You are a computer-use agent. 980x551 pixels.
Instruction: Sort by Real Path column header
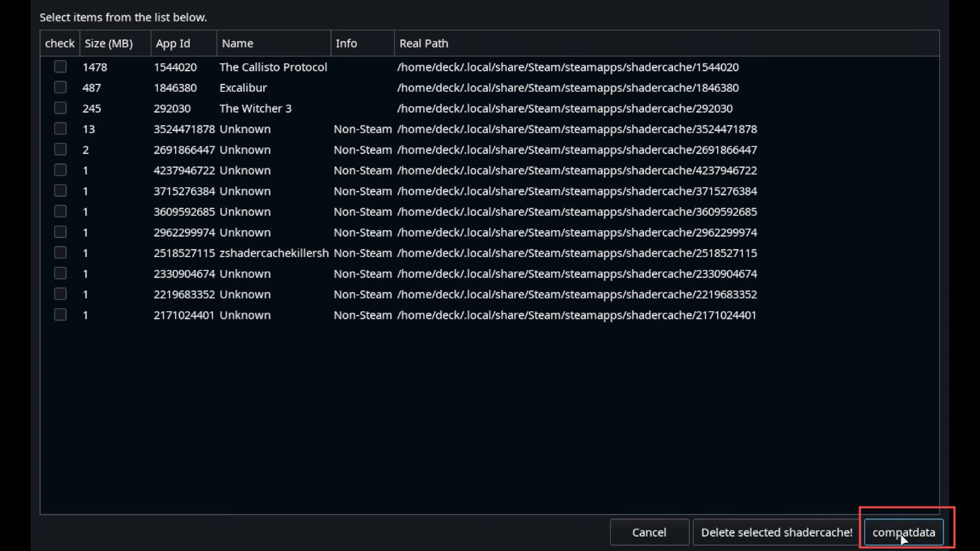tap(667, 43)
